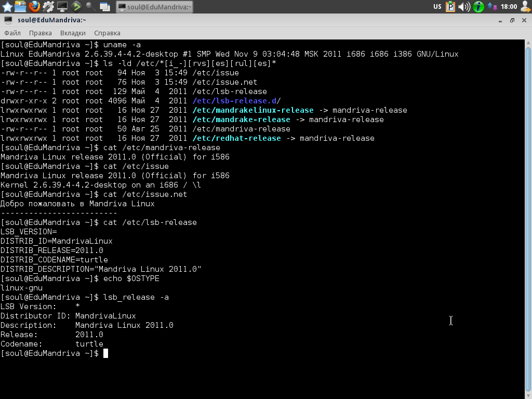Screen dimensions: 532x399
Task: Click the terminal prompt cursor on last line
Action: coord(105,353)
